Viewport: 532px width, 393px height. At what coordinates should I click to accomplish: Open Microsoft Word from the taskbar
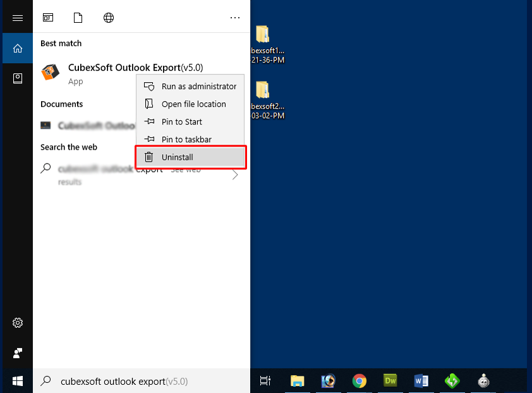pos(421,381)
